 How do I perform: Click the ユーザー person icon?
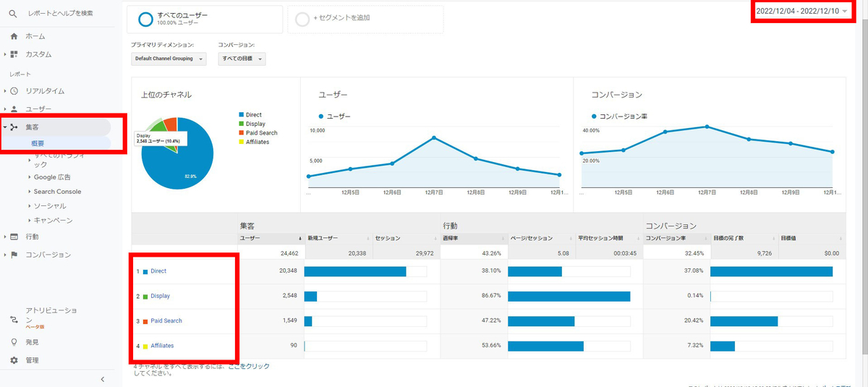tap(14, 109)
